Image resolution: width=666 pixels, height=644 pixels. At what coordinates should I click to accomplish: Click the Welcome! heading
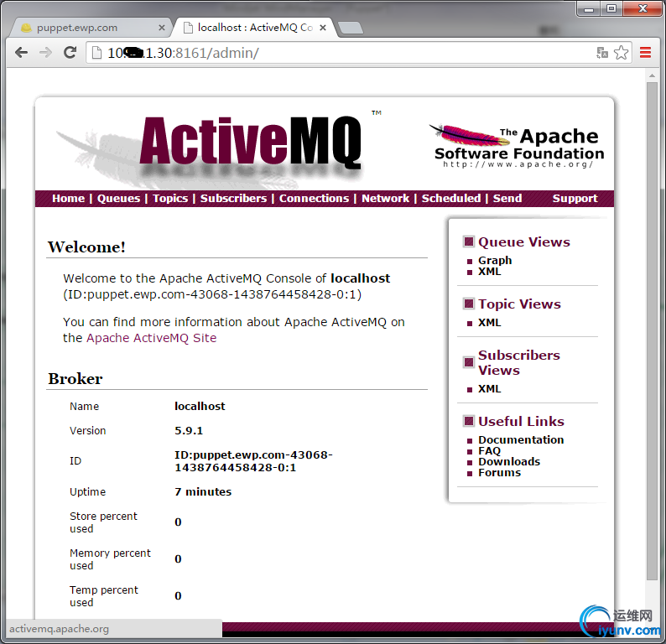coord(86,247)
